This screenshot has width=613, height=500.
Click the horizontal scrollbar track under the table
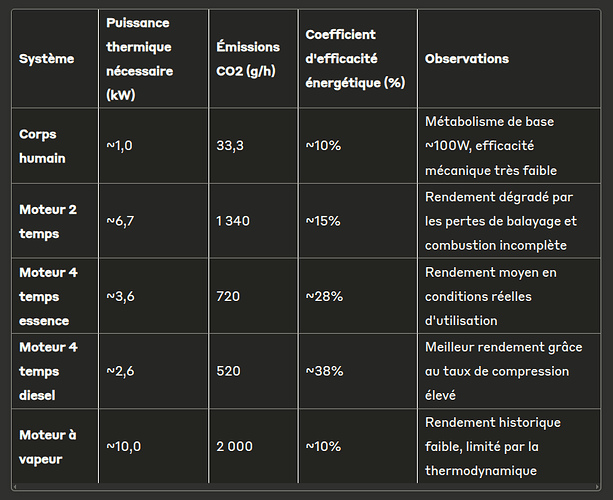click(x=306, y=487)
